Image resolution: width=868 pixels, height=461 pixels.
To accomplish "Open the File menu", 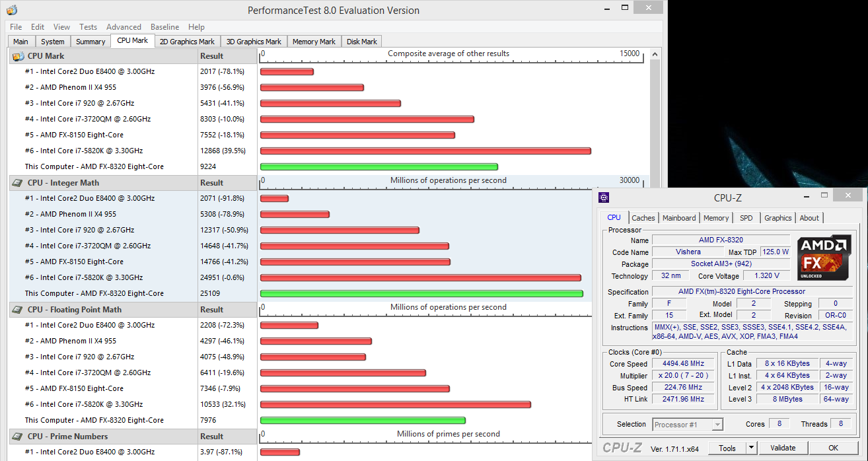I will pyautogui.click(x=16, y=27).
